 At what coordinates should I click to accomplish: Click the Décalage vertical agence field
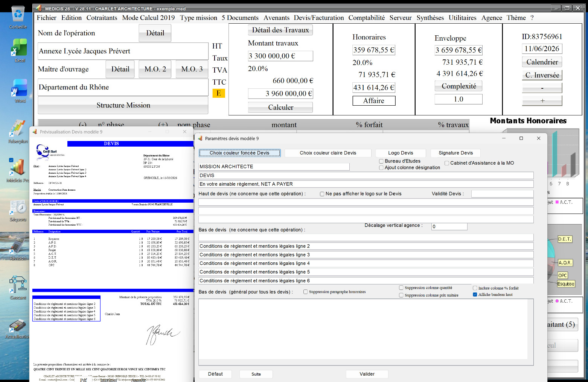[449, 227]
